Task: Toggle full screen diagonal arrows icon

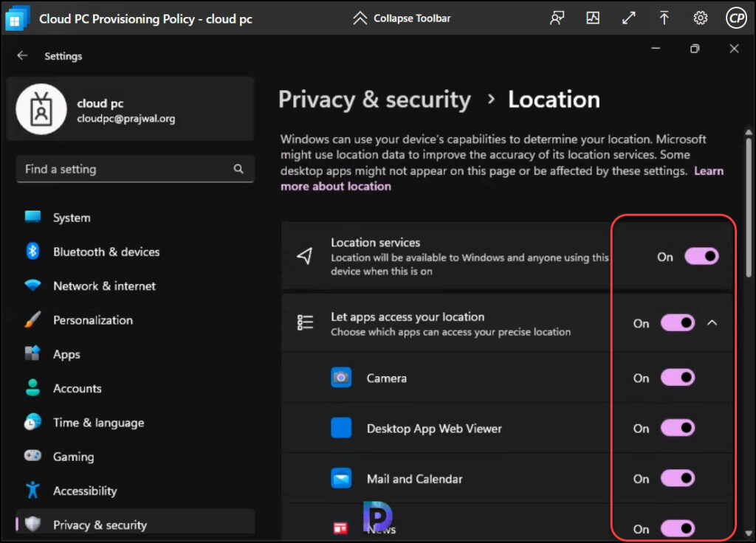Action: (629, 18)
